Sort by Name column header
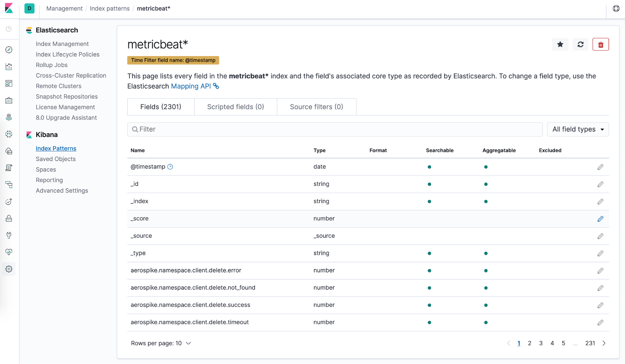This screenshot has height=364, width=625. click(138, 150)
